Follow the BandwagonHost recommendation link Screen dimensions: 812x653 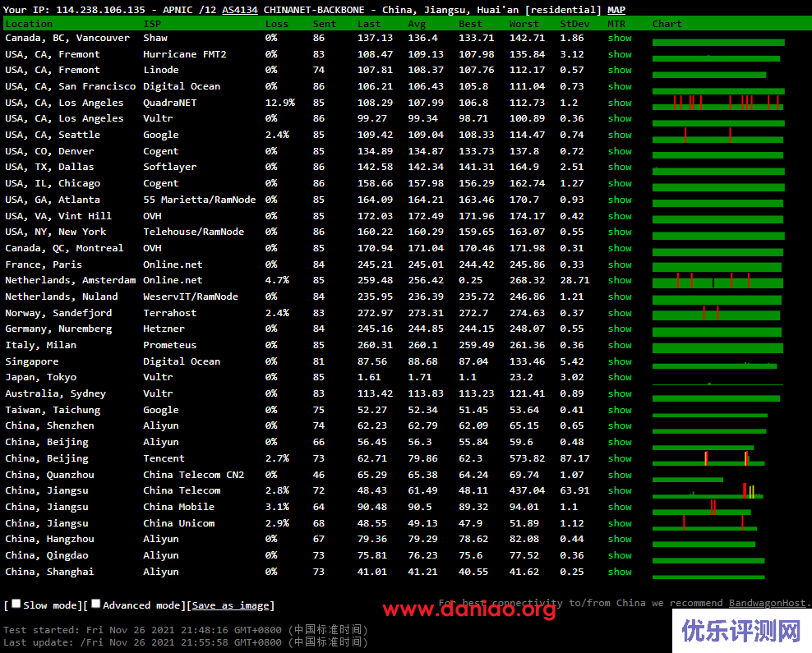(x=768, y=604)
